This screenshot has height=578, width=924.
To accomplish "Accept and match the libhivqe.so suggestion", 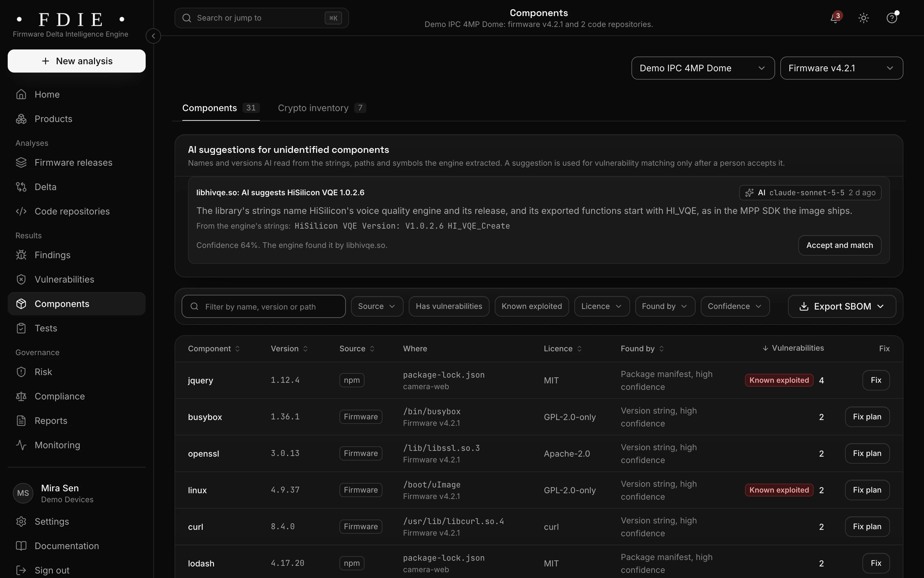I will (x=840, y=245).
